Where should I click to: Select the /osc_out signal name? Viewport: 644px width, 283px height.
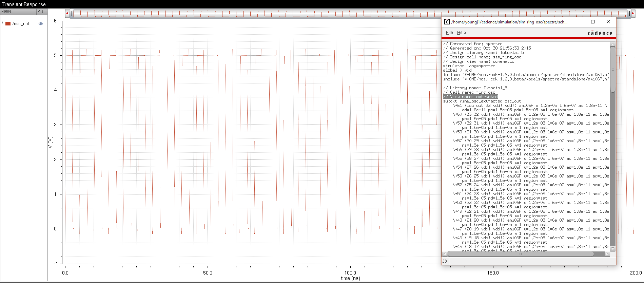(x=21, y=24)
